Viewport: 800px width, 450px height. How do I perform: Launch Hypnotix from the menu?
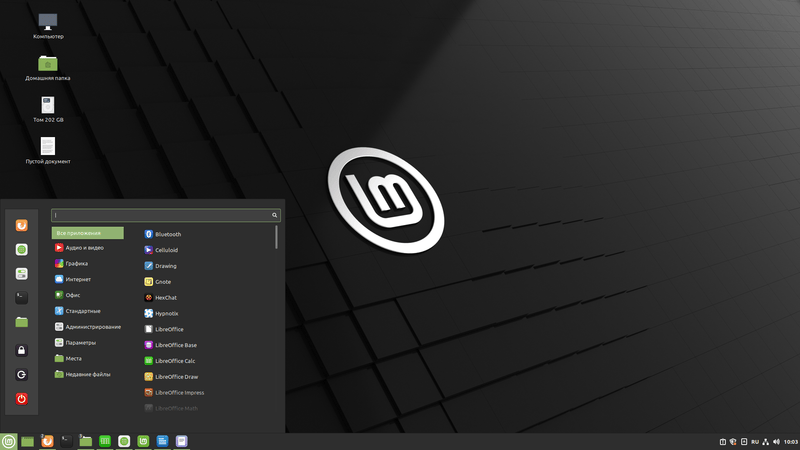pos(166,313)
